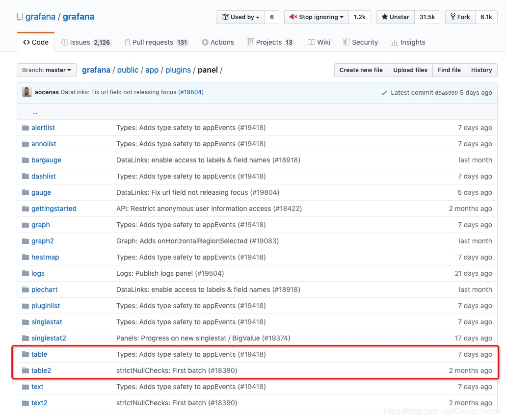Click the text2 folder icon
This screenshot has height=420, width=506.
26,403
